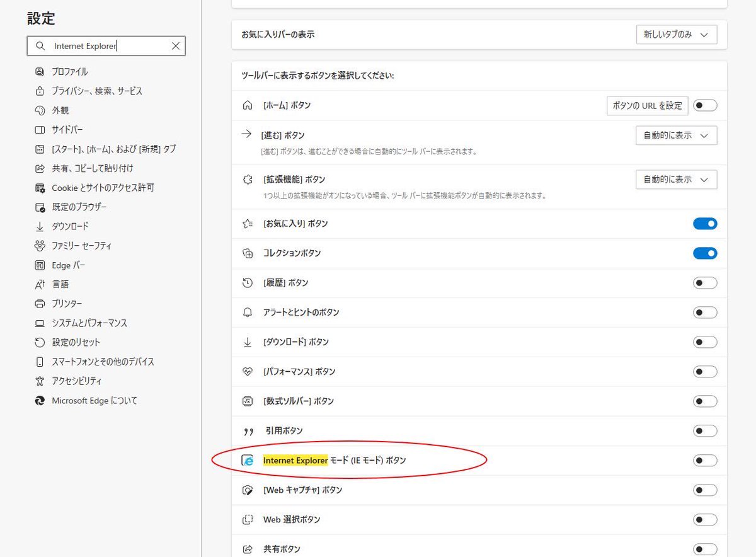Screen dimensions: 756x557
Task: Enable the [パフォーマンス] ボタン toggle
Action: pos(705,372)
